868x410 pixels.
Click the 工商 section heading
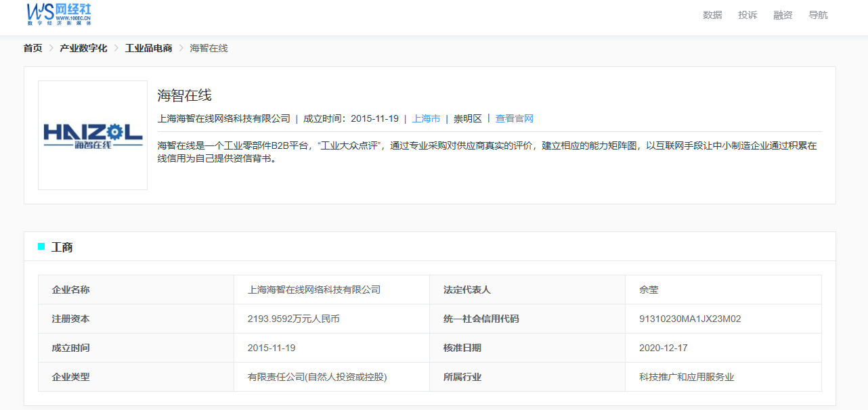(62, 247)
